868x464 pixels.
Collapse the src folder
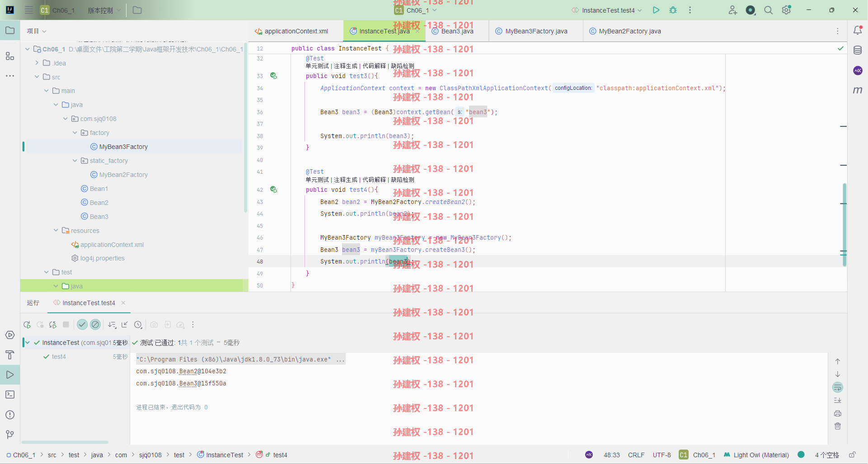pyautogui.click(x=37, y=77)
